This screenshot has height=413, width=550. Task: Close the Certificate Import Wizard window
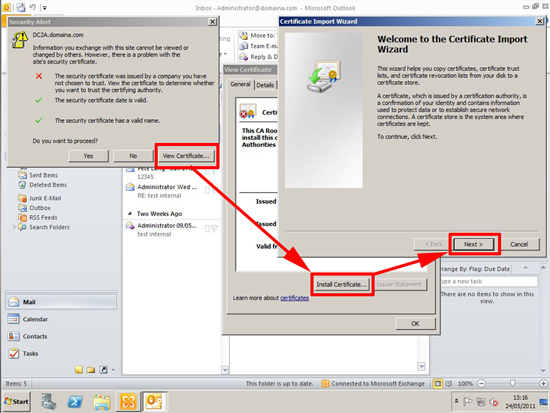point(539,21)
